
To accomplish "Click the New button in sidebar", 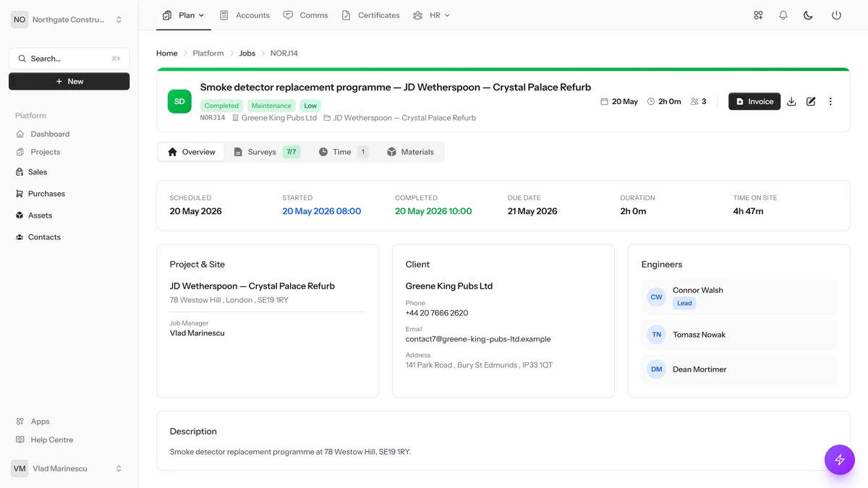I will (x=69, y=82).
